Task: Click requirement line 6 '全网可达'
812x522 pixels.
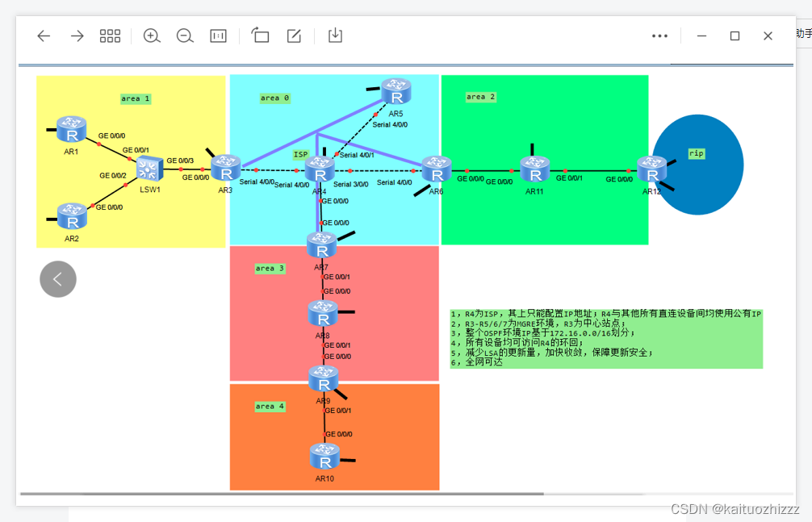Action: [x=476, y=362]
